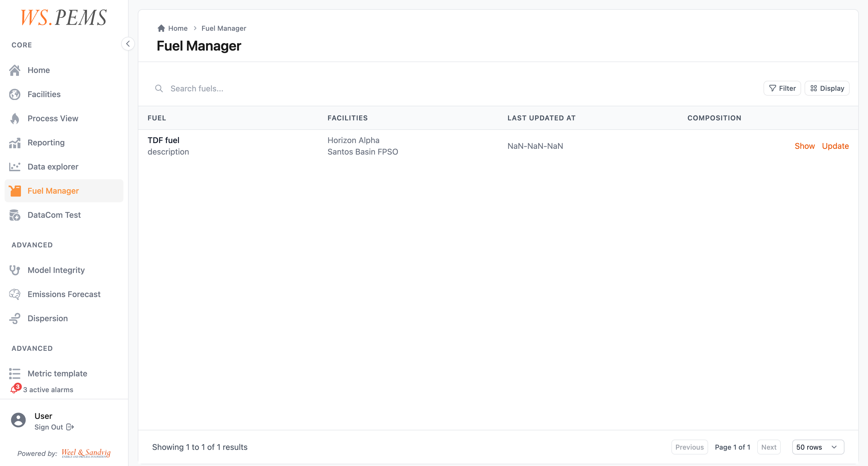868x466 pixels.
Task: Click the Weel & Sandvig logo
Action: (86, 453)
